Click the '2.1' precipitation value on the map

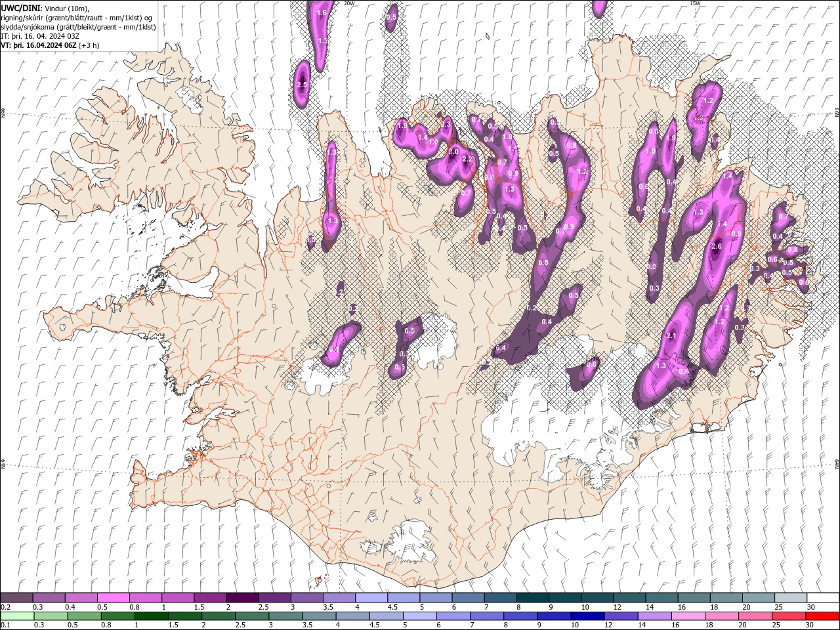coord(671,336)
